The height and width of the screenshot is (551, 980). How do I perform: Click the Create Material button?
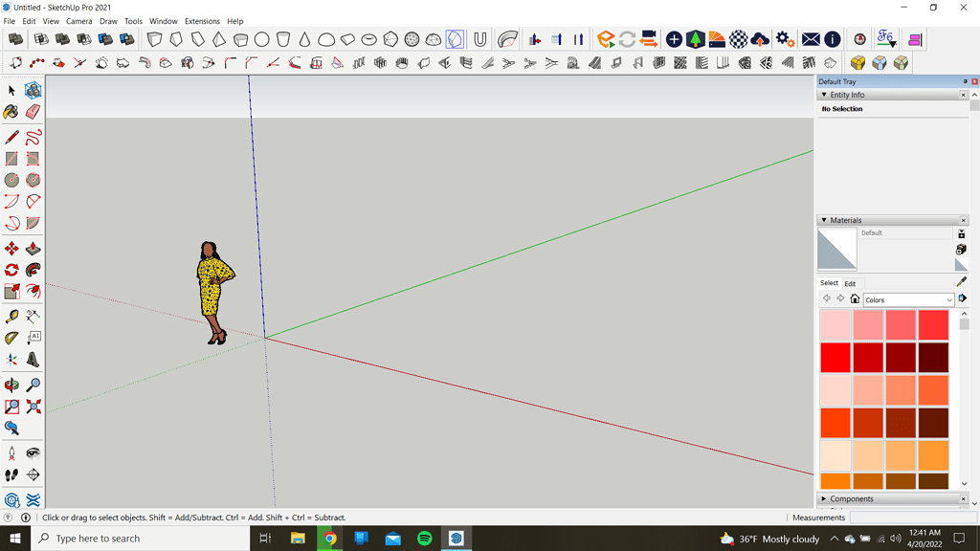coord(961,233)
